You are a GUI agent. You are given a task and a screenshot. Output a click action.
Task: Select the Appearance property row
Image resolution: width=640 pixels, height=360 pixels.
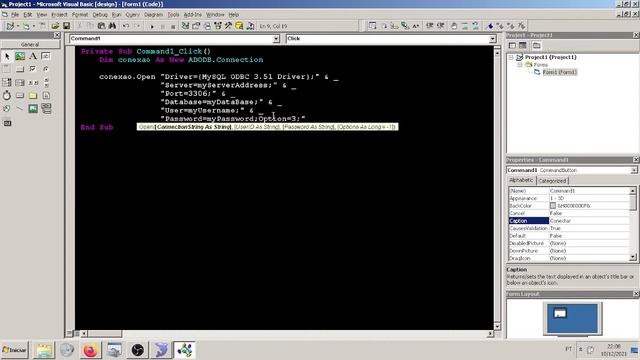(569, 198)
